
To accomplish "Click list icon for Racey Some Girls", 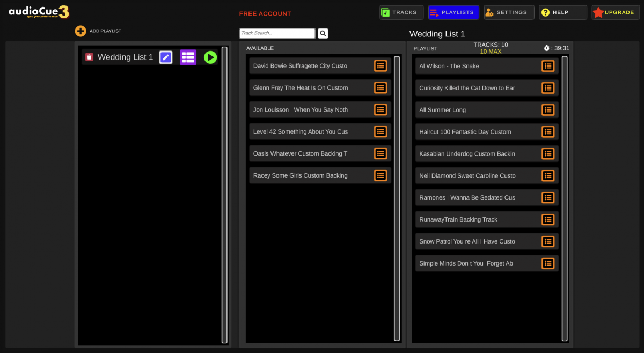I will click(x=380, y=175).
